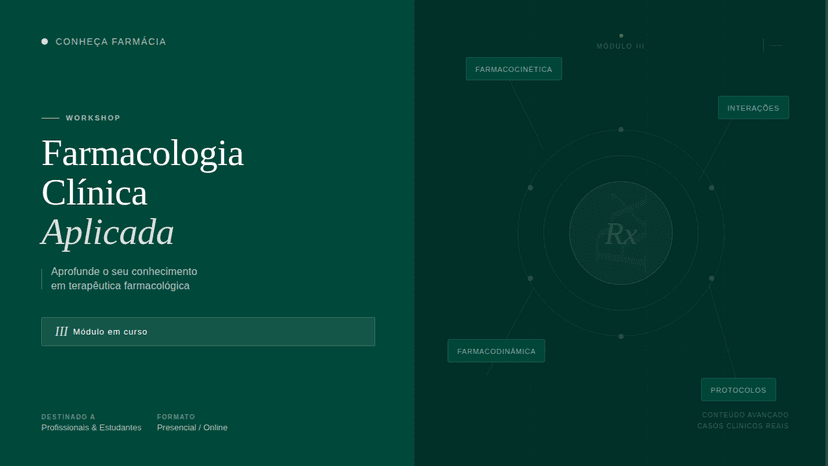Click 'Profissionais & Estudantes' text

click(x=91, y=427)
